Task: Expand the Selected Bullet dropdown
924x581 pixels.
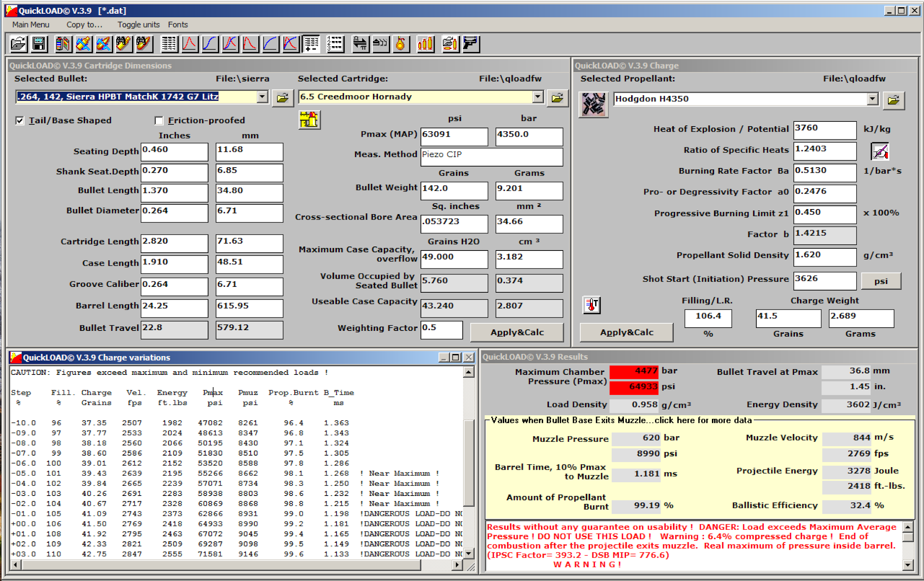Action: (x=262, y=97)
